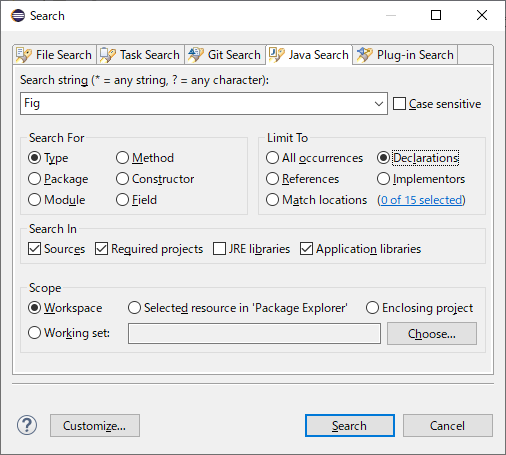Expand the search string history dropdown
This screenshot has width=506, height=455.
(x=379, y=104)
